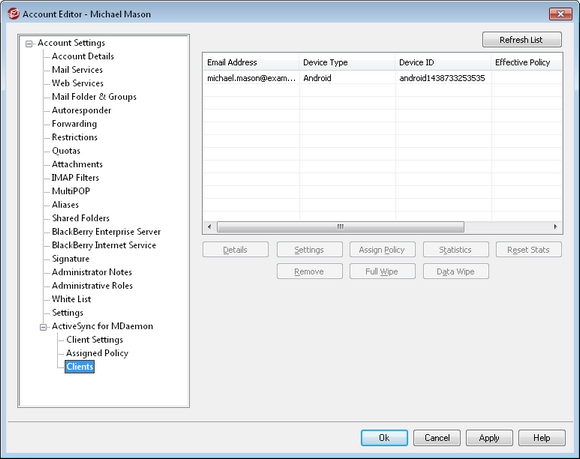This screenshot has width=580, height=459.
Task: Click the Refresh List button
Action: [x=522, y=40]
